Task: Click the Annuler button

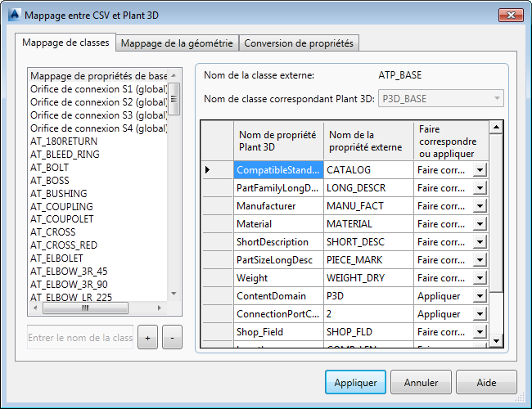Action: [421, 382]
